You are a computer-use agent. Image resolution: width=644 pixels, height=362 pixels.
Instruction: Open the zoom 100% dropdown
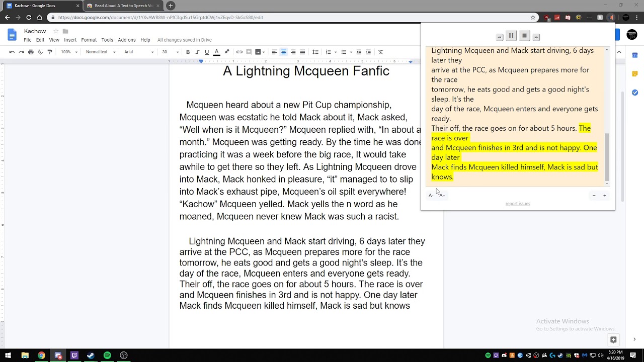click(x=69, y=52)
